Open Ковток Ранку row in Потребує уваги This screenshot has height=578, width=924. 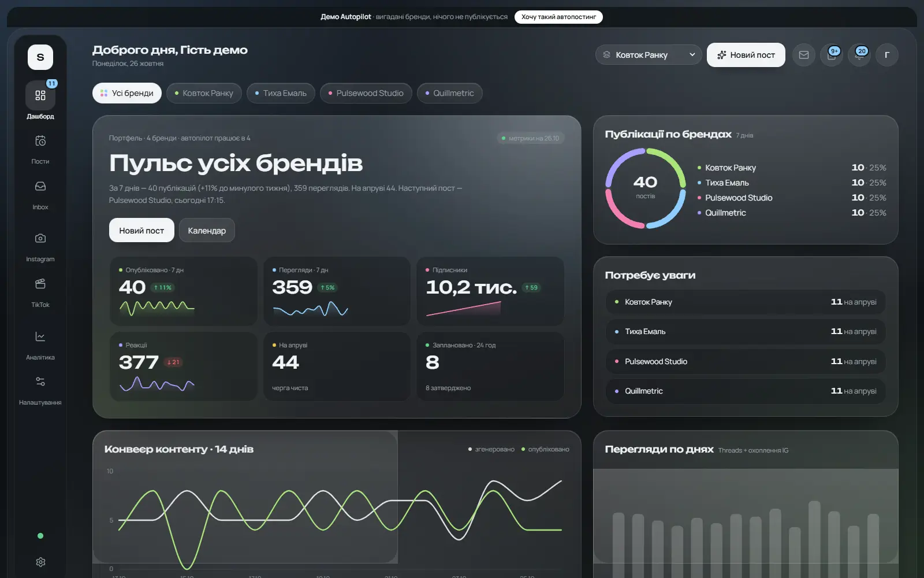click(x=746, y=302)
